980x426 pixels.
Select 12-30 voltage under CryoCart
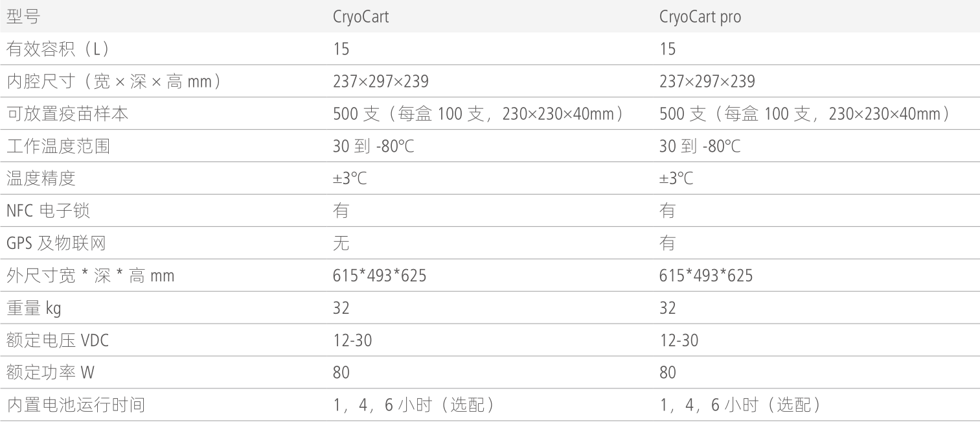point(352,340)
